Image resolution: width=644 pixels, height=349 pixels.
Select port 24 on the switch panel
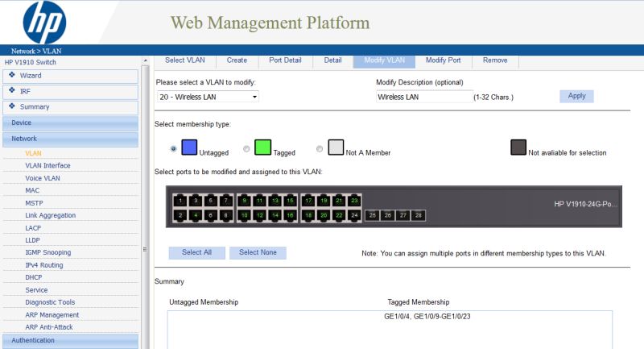(354, 215)
